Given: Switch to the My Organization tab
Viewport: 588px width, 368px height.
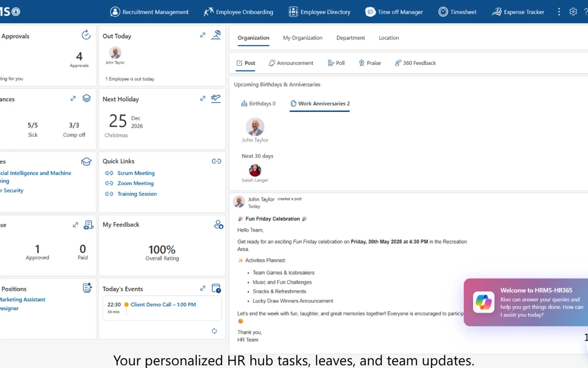Looking at the screenshot, I should (x=302, y=38).
